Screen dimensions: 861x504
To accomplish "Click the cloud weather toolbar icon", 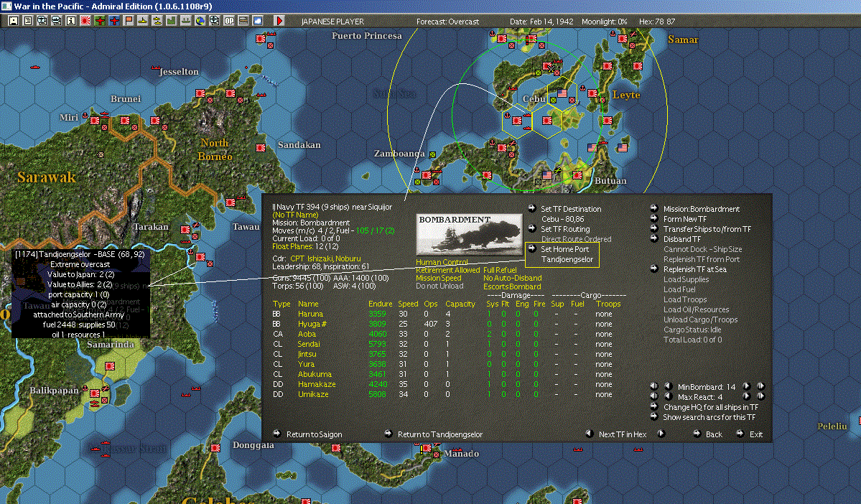I will click(x=257, y=21).
